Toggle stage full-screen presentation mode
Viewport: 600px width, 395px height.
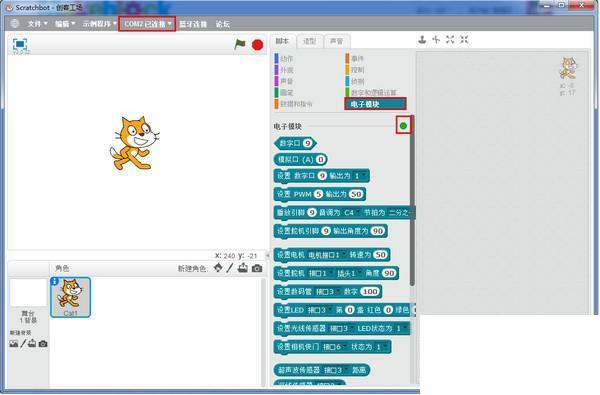pyautogui.click(x=20, y=44)
